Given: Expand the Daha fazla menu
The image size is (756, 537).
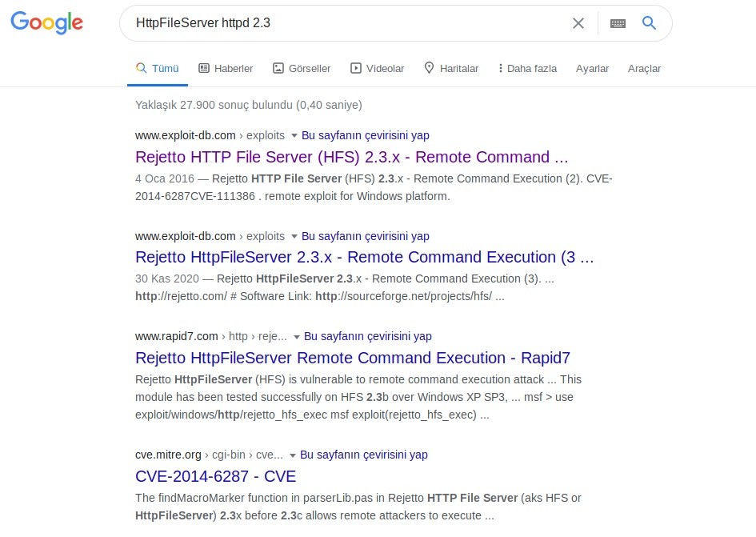Looking at the screenshot, I should pyautogui.click(x=527, y=68).
